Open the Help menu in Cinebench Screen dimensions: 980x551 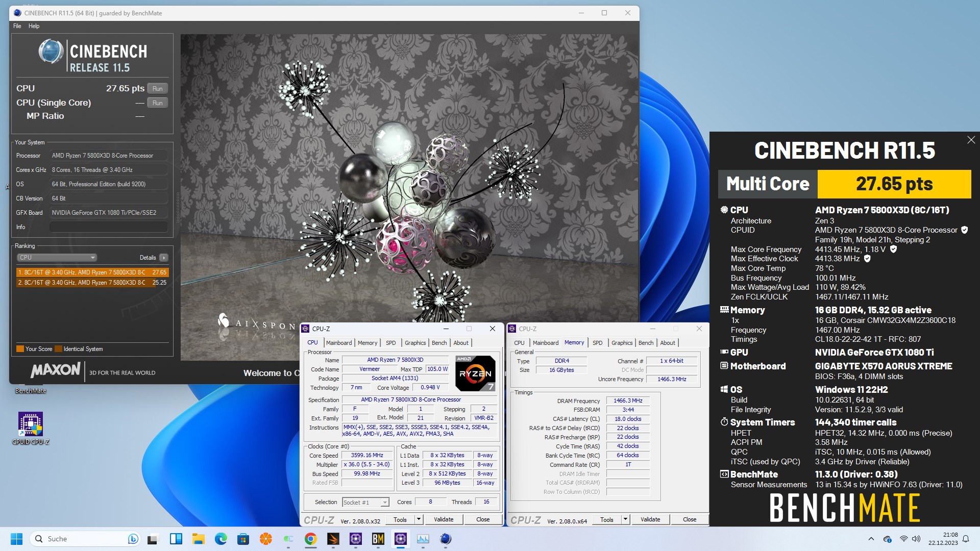coord(34,26)
